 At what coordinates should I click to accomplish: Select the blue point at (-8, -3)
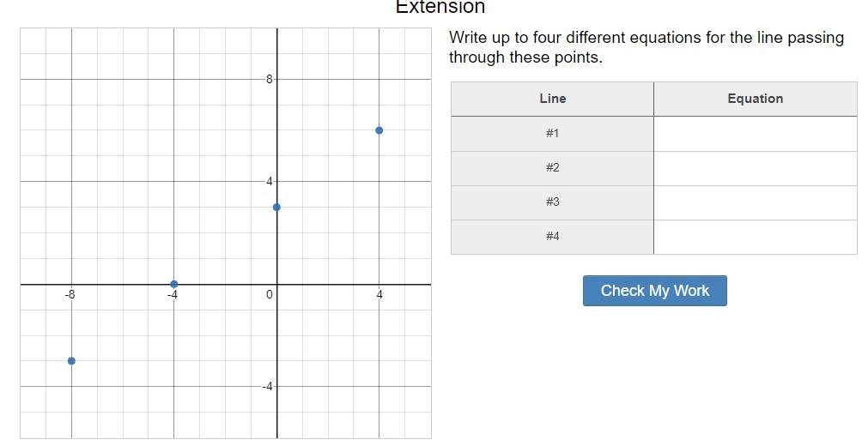pos(71,361)
